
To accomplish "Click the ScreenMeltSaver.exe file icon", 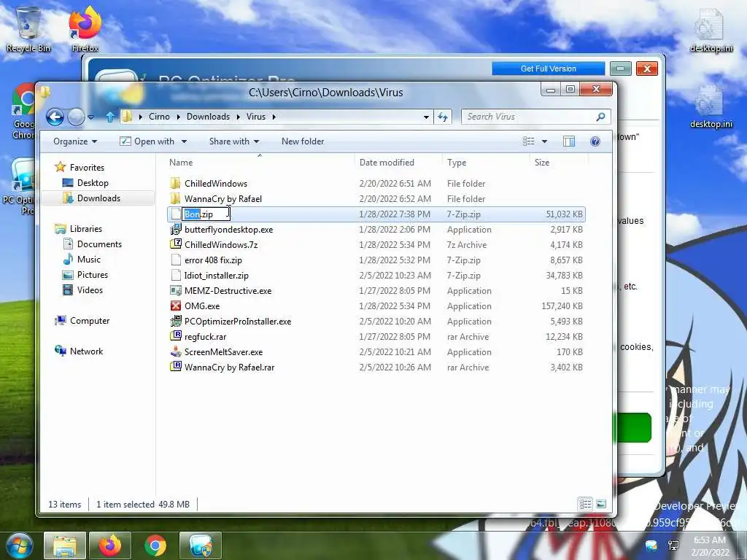I will tap(176, 352).
